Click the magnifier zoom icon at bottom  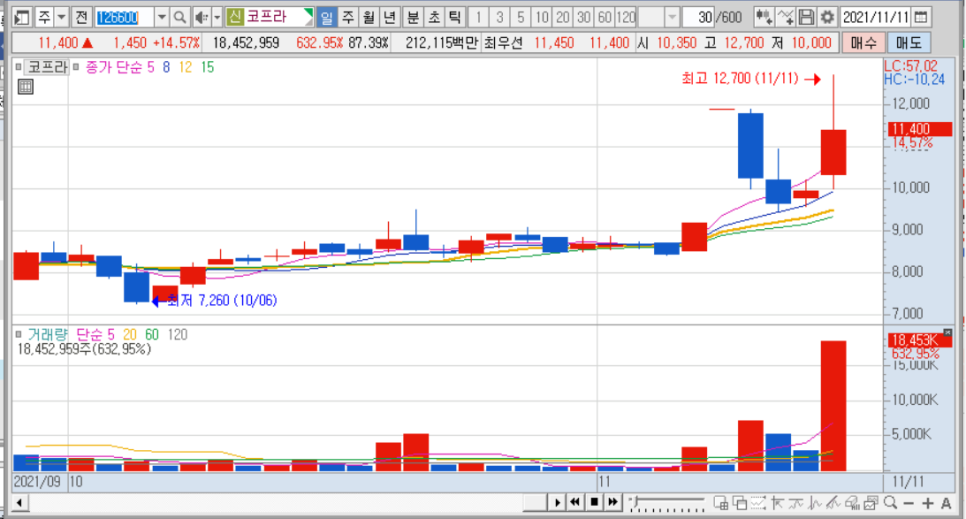890,503
